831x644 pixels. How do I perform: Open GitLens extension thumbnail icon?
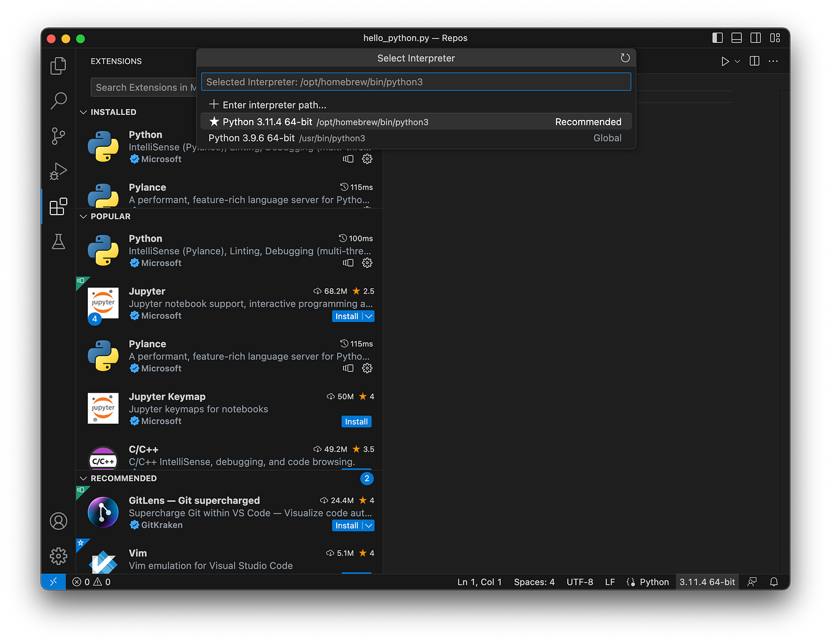103,512
